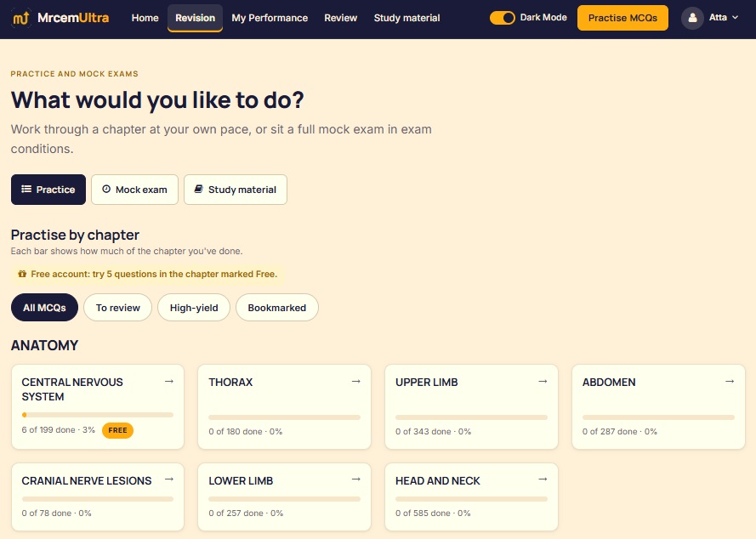Screen dimensions: 756x539
Task: Open the HEAD AND NECK chapter title
Action: pos(438,480)
